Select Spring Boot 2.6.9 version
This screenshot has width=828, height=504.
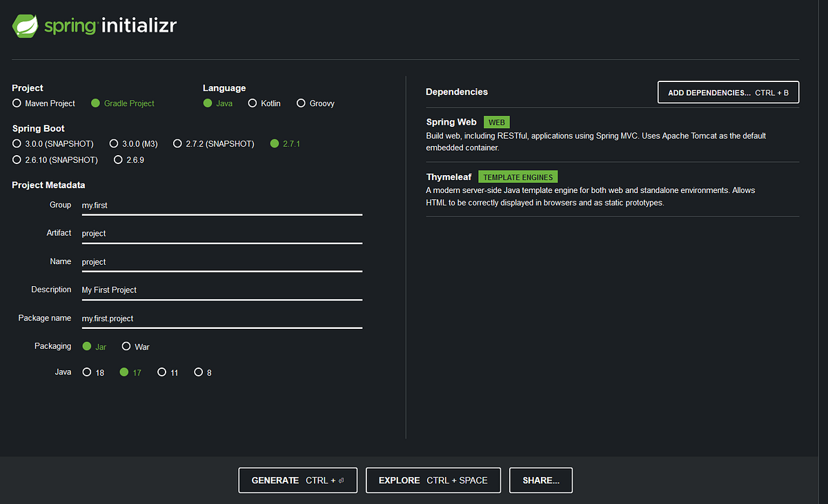119,160
